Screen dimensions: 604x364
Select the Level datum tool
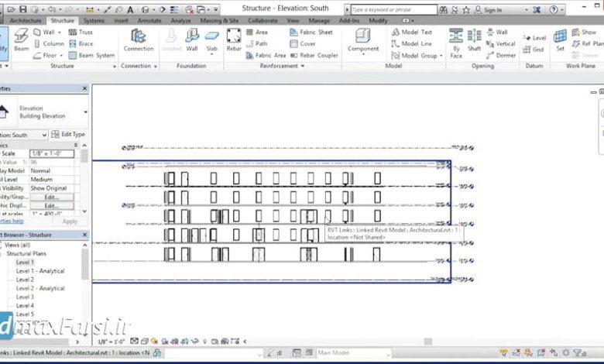click(534, 38)
